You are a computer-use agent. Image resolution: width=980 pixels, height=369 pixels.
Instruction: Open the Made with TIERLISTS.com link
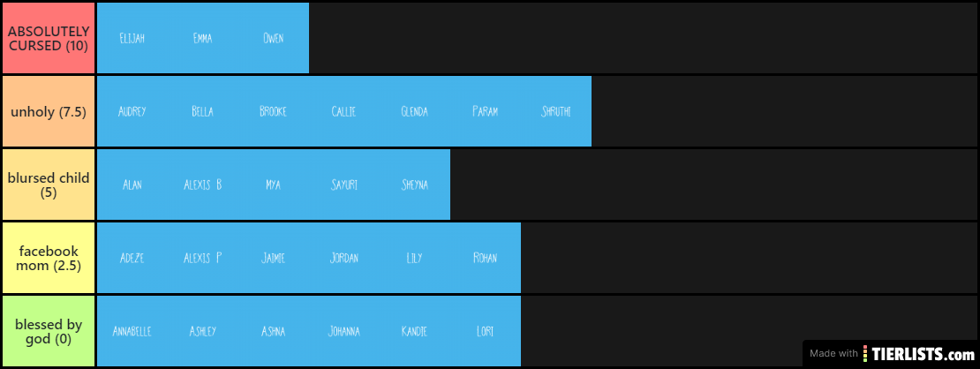(891, 353)
